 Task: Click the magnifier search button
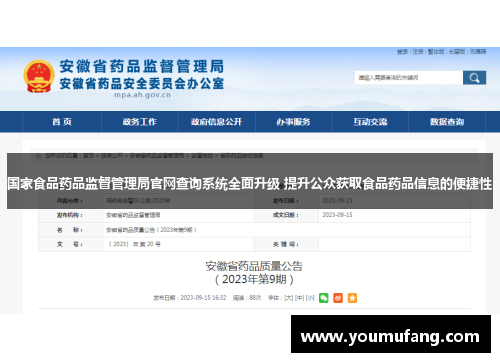tap(474, 78)
